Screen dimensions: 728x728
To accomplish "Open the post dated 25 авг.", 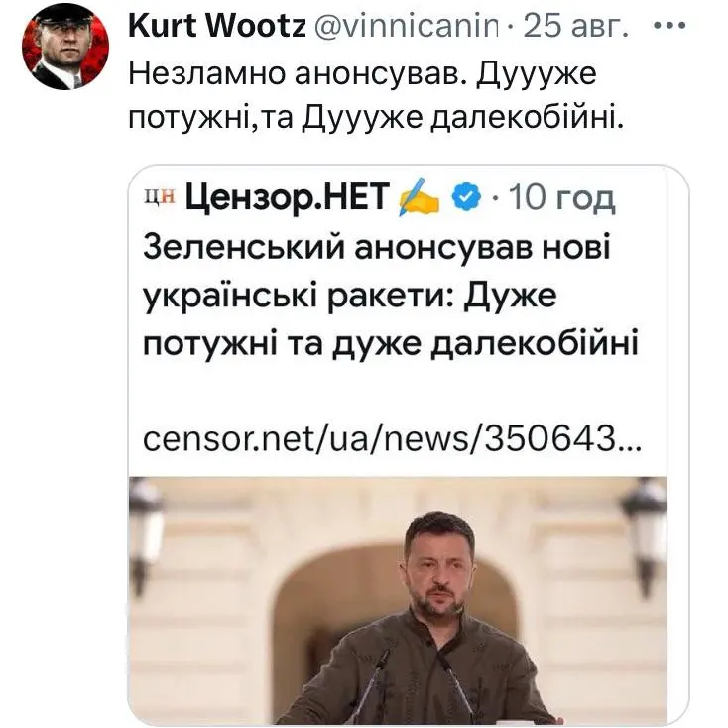I will 575,26.
